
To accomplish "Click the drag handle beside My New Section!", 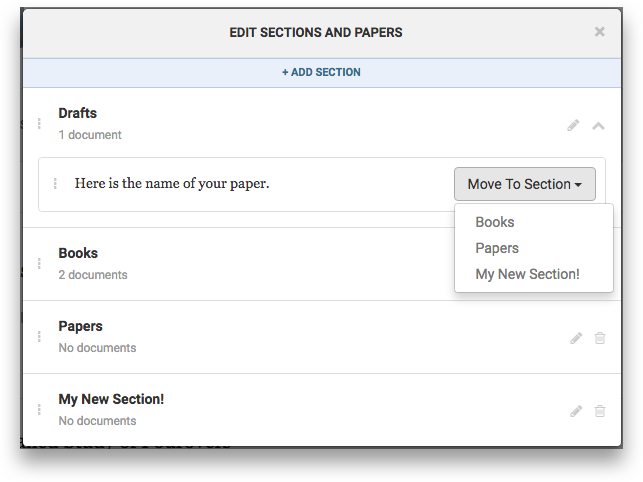I will pos(39,409).
